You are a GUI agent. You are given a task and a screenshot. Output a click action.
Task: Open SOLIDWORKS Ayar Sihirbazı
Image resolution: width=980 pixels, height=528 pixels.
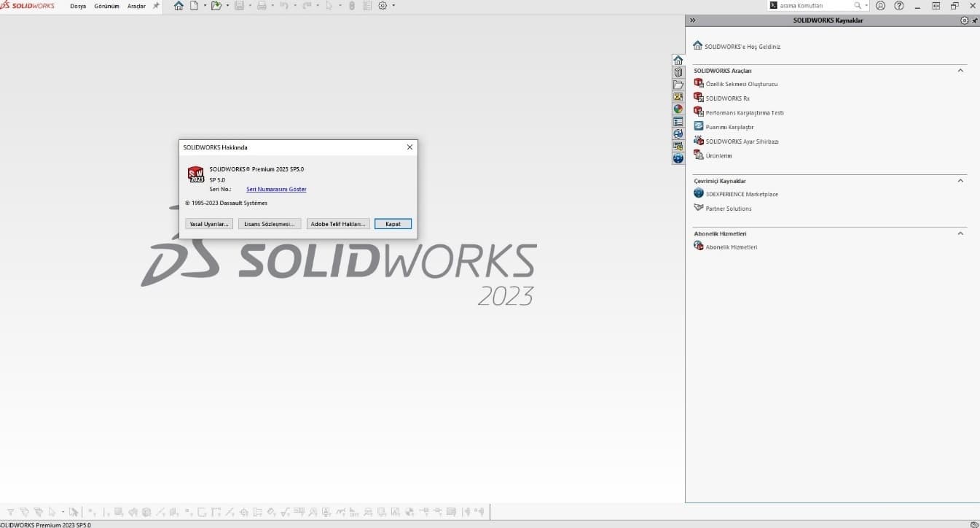point(742,141)
